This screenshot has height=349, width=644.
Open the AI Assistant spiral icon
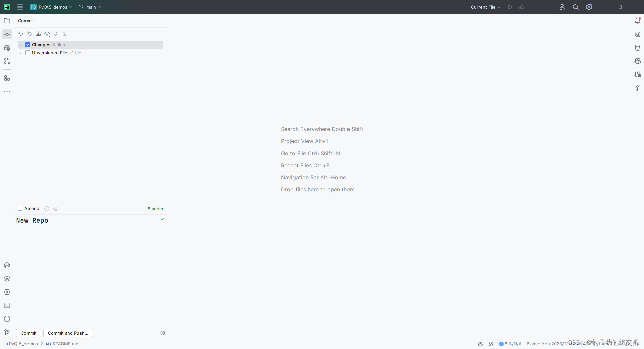click(638, 34)
